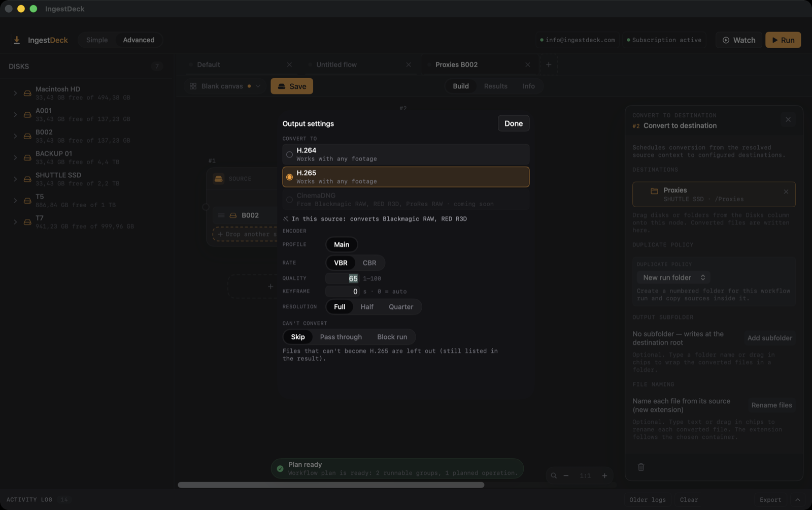Open the New run folder dropdown
Viewport: 812px width, 510px height.
[674, 277]
